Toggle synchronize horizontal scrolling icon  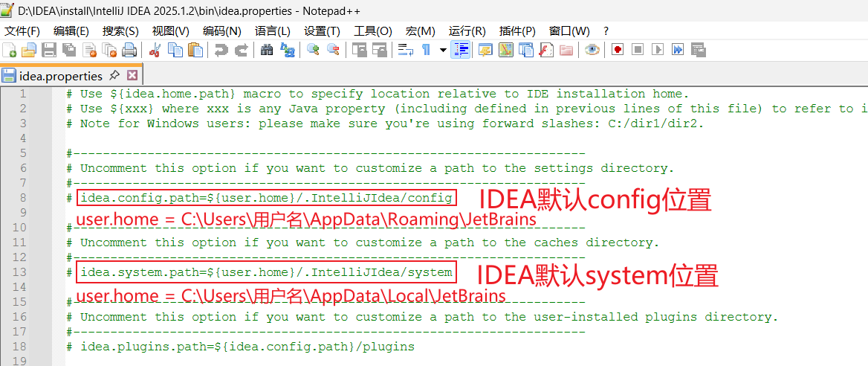pyautogui.click(x=379, y=51)
